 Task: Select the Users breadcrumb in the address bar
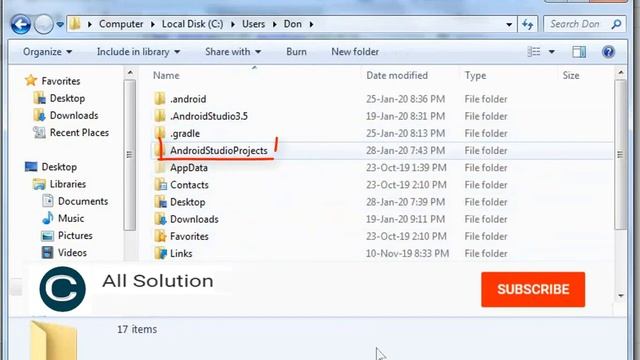253,24
